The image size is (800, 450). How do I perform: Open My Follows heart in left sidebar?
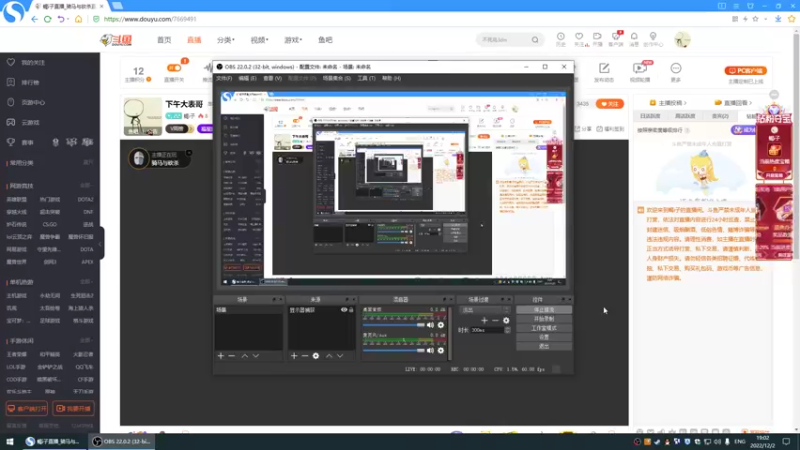click(11, 62)
